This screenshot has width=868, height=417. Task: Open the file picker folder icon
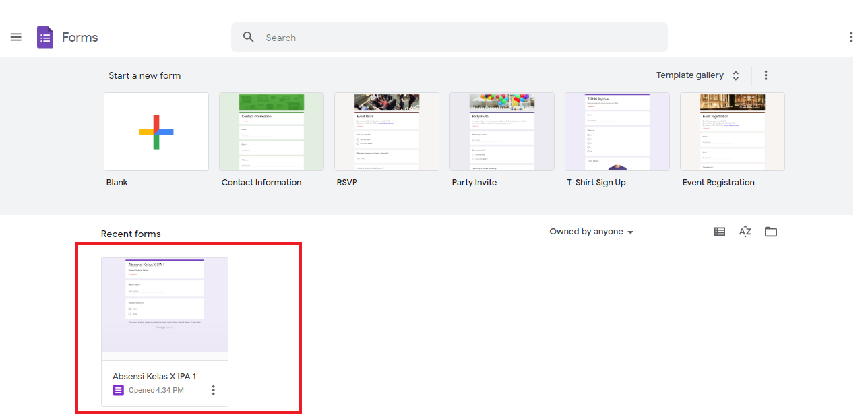[x=770, y=231]
